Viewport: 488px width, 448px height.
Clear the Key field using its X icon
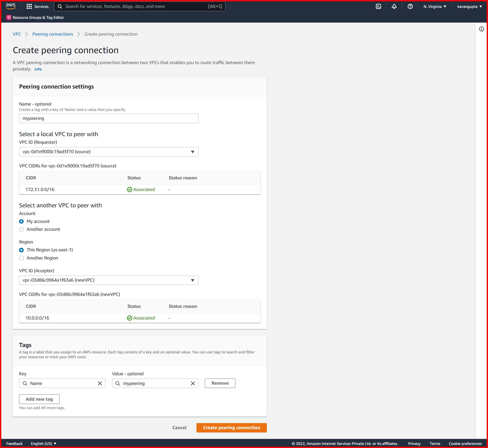[x=100, y=383]
